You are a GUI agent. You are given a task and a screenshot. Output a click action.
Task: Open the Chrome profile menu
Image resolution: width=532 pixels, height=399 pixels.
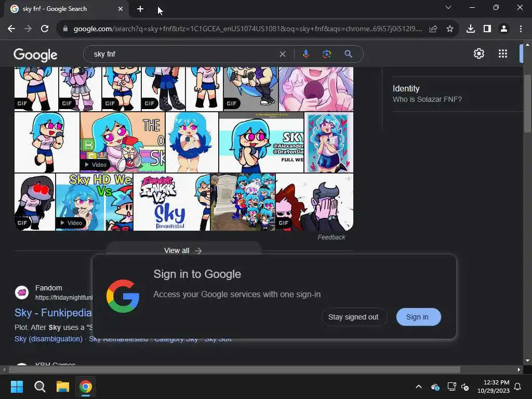click(x=504, y=29)
